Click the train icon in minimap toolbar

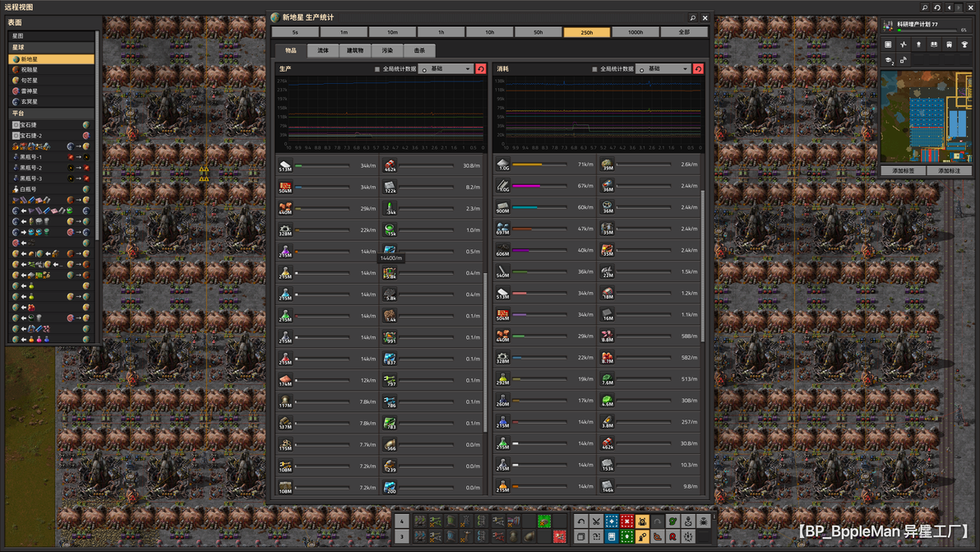tap(950, 44)
